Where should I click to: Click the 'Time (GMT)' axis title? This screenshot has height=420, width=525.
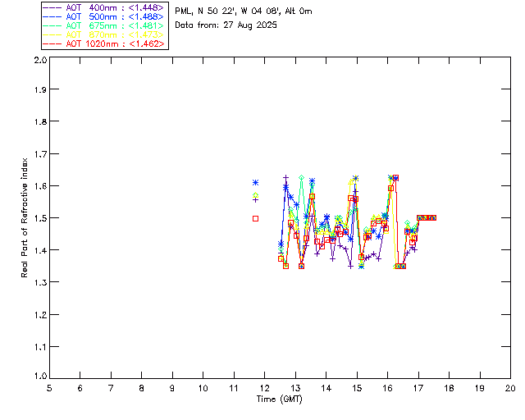(279, 399)
